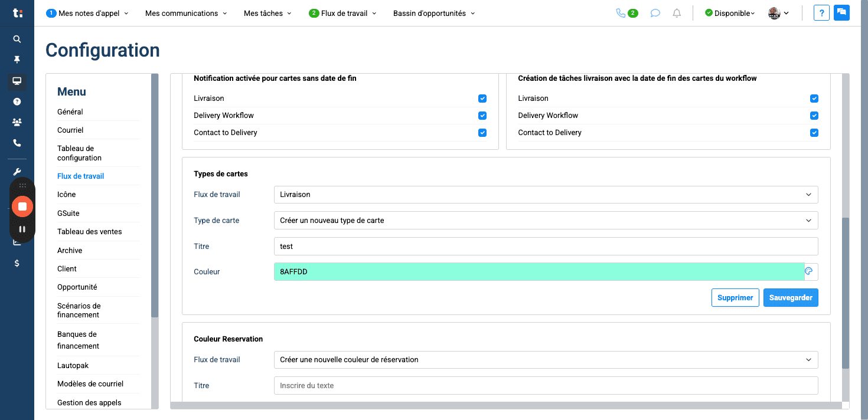Open Scénarios de financement menu item
This screenshot has height=420, width=868.
click(79, 310)
